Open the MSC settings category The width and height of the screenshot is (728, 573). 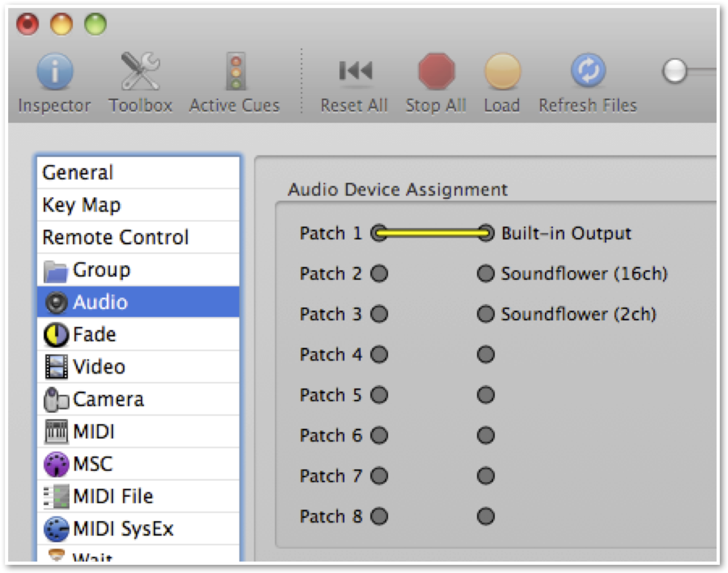click(x=138, y=464)
